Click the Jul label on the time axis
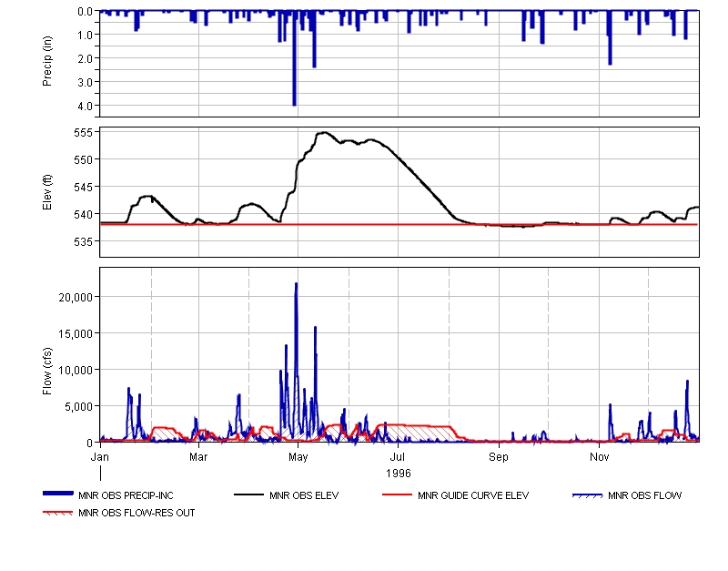The height and width of the screenshot is (571, 728). pos(398,454)
